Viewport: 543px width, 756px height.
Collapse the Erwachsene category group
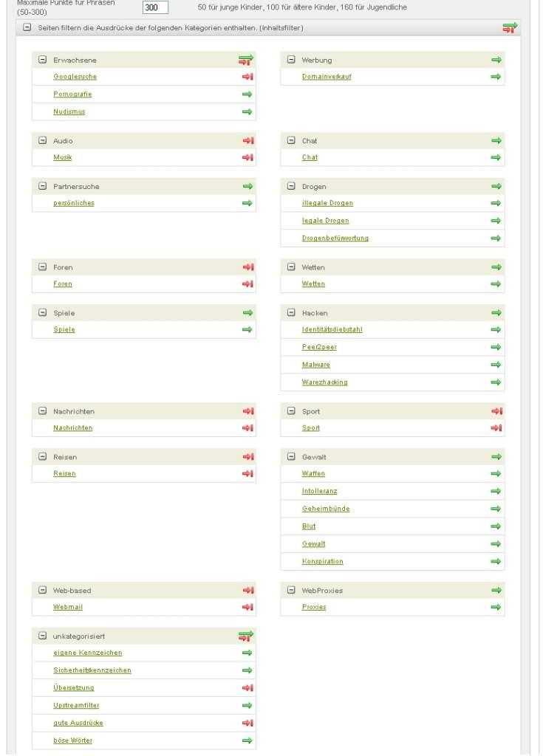tap(42, 60)
